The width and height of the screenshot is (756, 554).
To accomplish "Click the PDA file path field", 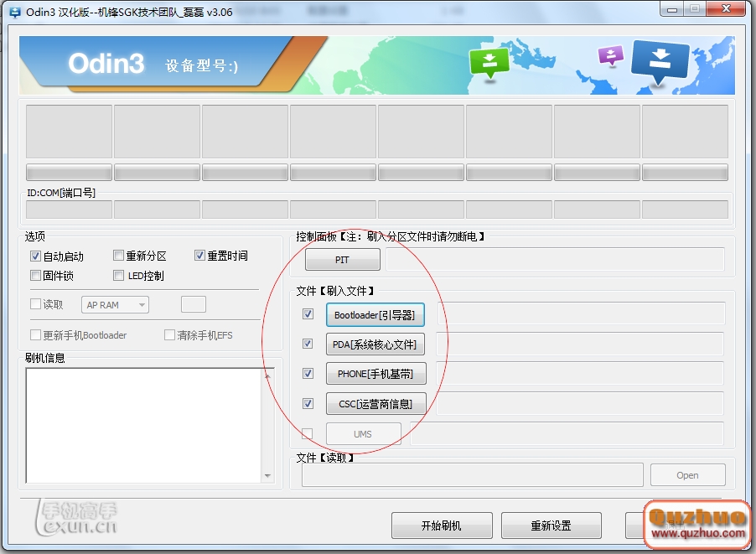I will (x=580, y=344).
